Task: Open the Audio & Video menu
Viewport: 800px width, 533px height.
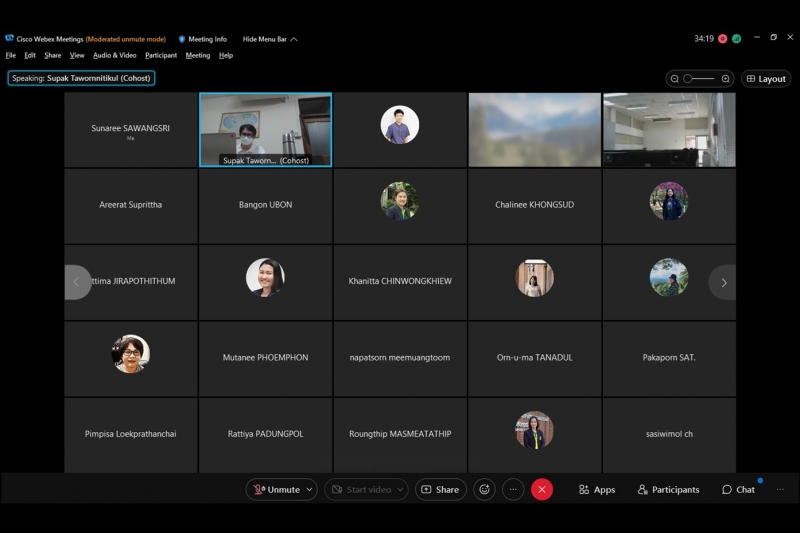Action: tap(114, 55)
